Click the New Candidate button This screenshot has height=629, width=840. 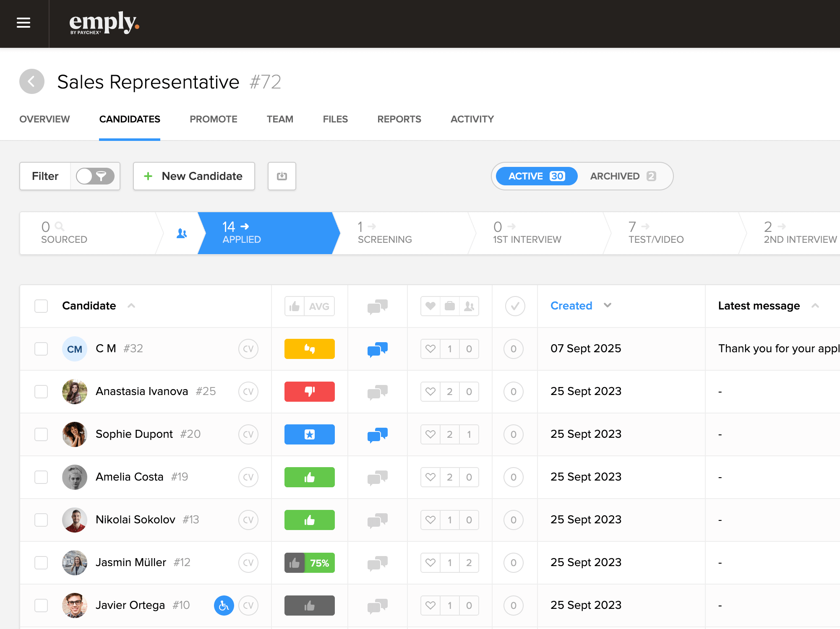tap(194, 176)
